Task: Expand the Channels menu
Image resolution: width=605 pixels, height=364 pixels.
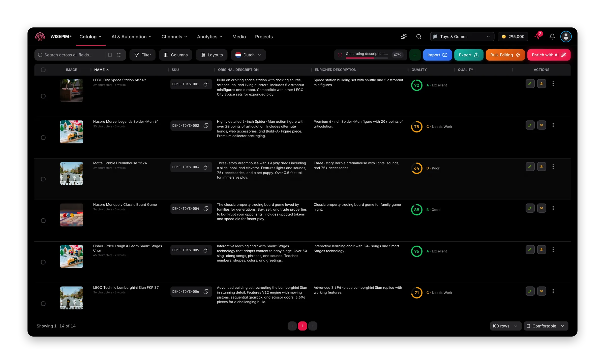Action: (174, 37)
